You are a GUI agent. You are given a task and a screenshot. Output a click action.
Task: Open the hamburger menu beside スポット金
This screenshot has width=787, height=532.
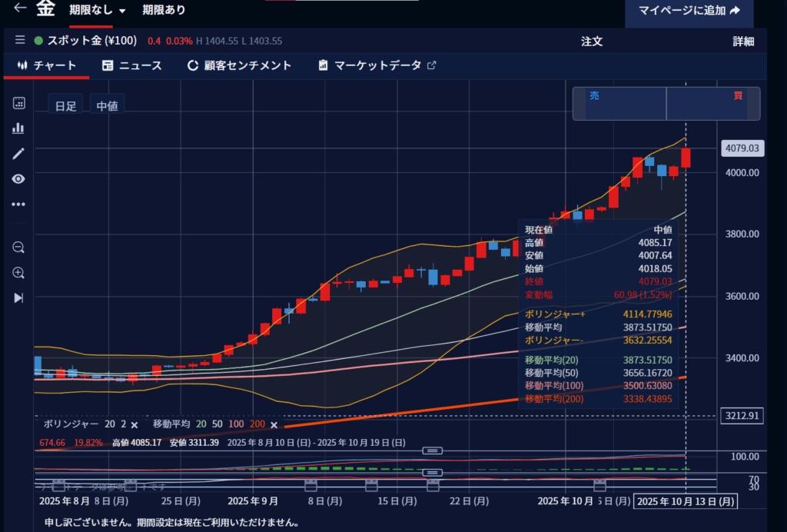coord(20,41)
